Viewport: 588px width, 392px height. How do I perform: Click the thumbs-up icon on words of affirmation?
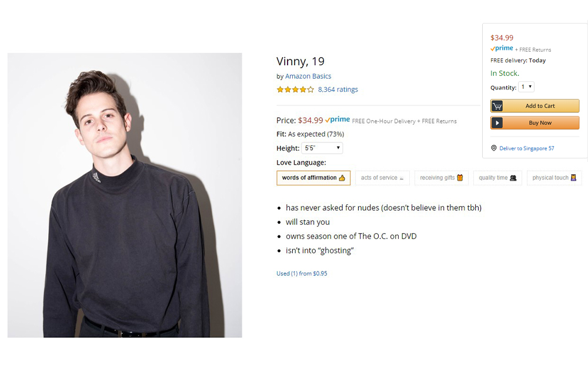coord(342,178)
